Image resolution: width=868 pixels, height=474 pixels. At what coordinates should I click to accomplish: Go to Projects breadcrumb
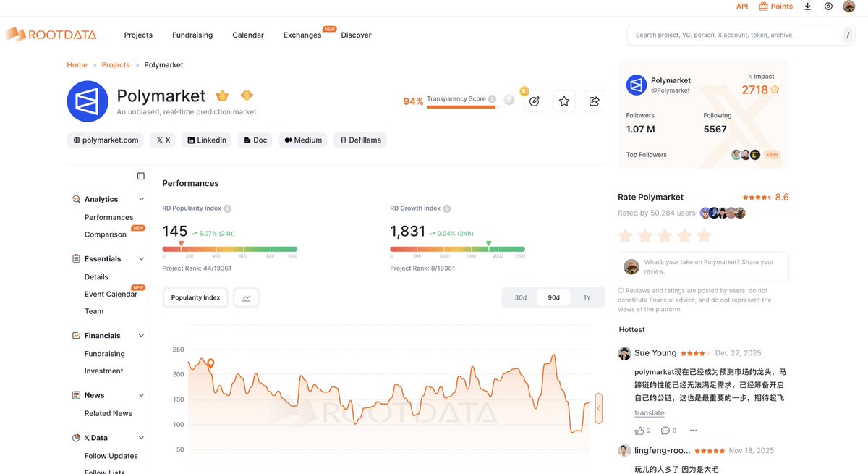click(116, 65)
